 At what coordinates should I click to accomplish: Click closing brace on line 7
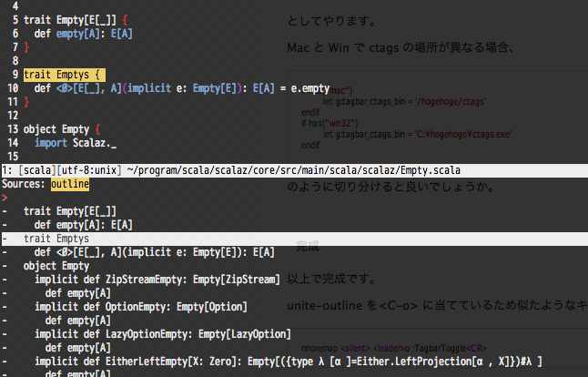(x=26, y=47)
